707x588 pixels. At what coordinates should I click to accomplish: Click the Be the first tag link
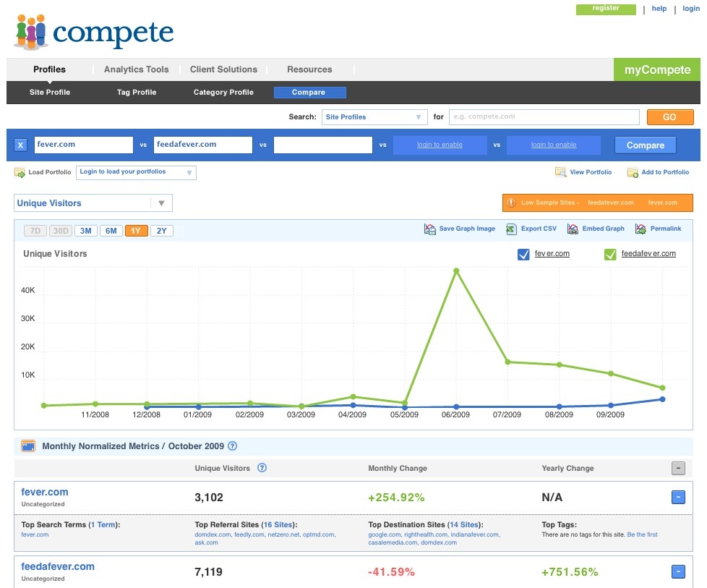coord(642,534)
